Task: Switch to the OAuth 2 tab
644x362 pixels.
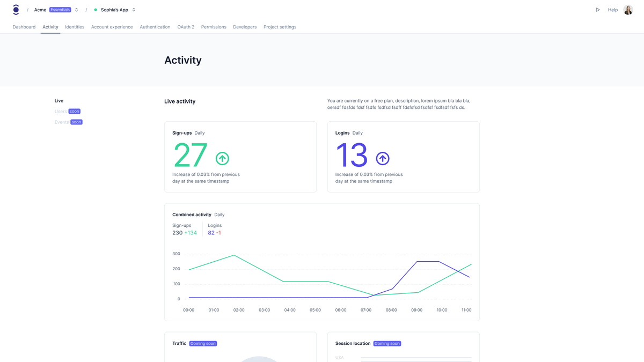Action: [x=186, y=27]
